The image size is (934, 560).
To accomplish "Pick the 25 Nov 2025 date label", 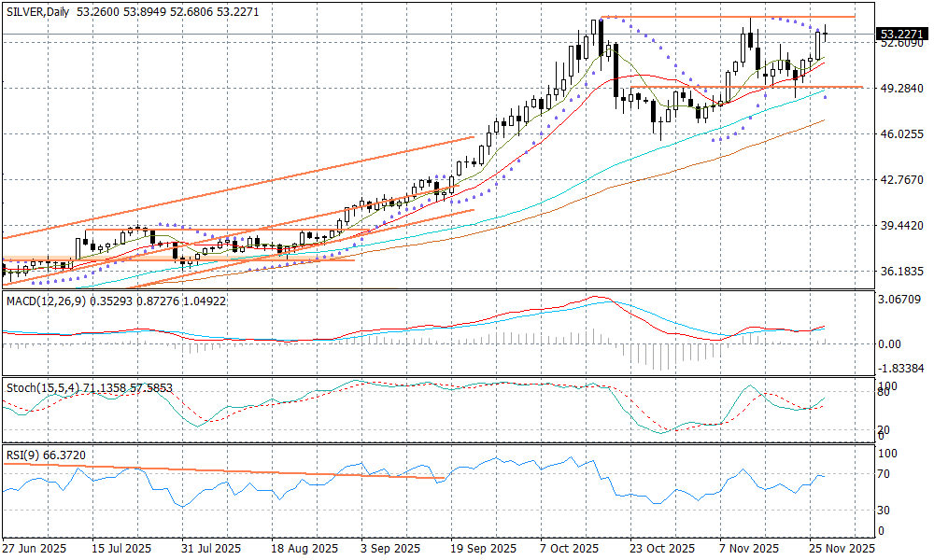I will 841,549.
